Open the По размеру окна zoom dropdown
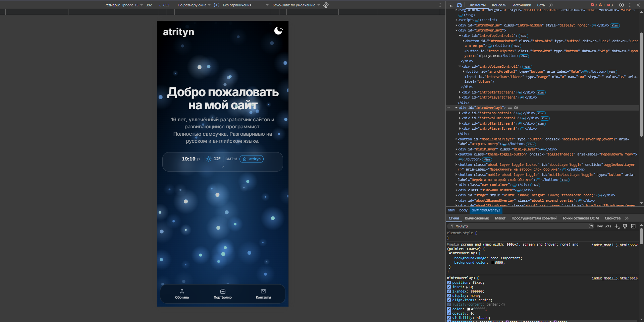The width and height of the screenshot is (644, 322). point(194,5)
